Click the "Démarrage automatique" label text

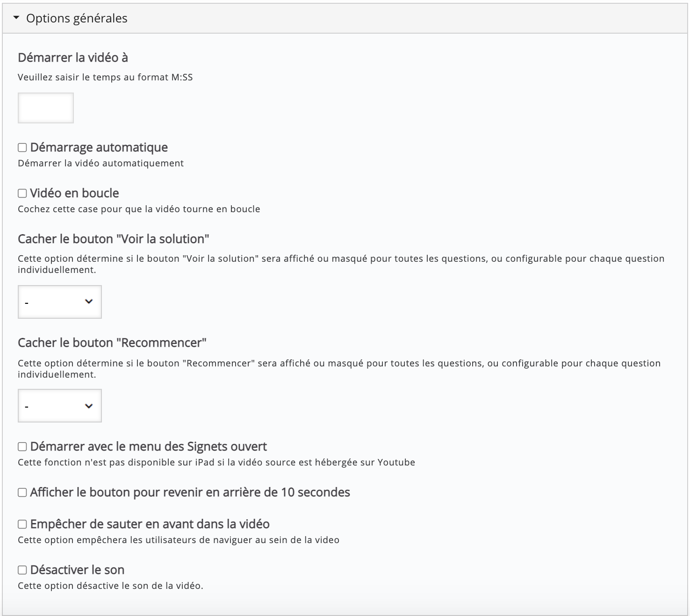coord(99,147)
